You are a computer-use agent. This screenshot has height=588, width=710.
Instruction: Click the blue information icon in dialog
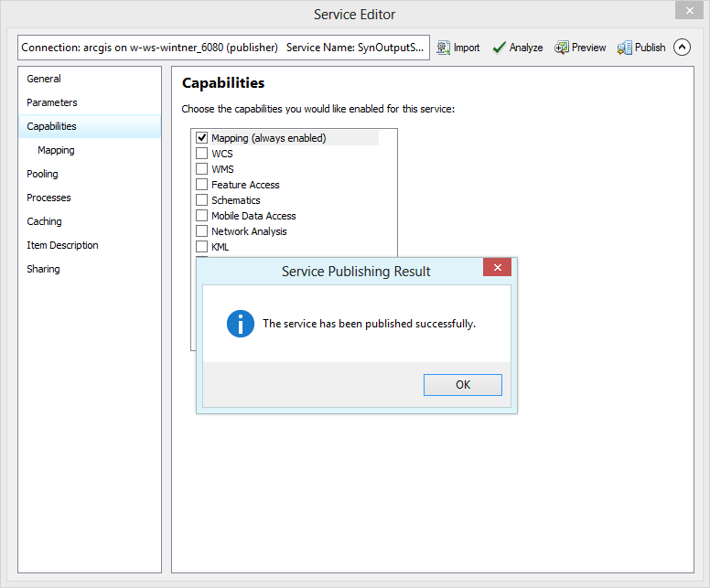click(241, 324)
